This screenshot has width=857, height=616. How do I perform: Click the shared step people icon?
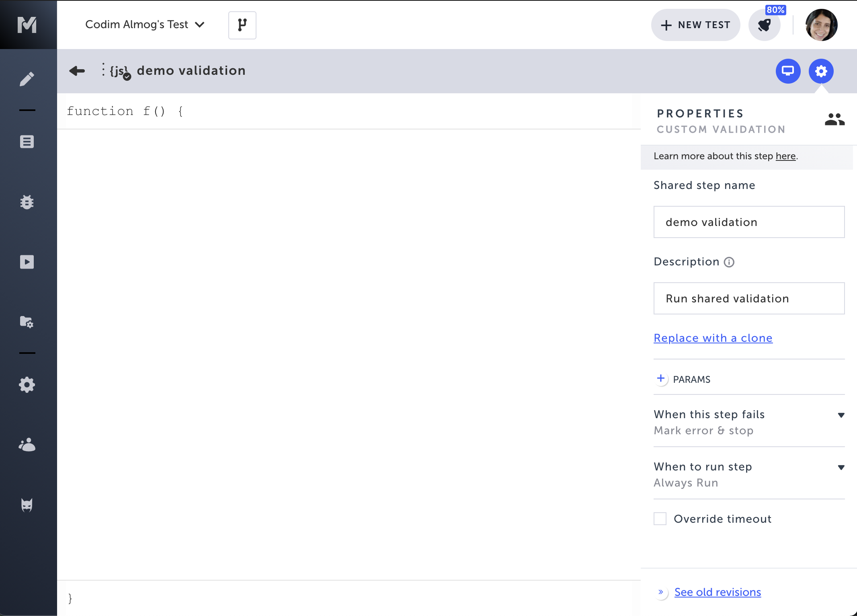coord(834,119)
